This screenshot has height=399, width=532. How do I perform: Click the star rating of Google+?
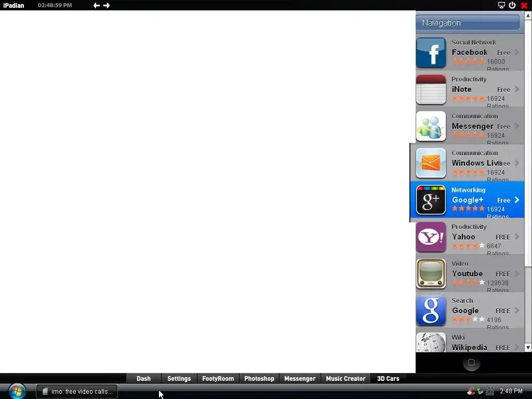pyautogui.click(x=468, y=209)
